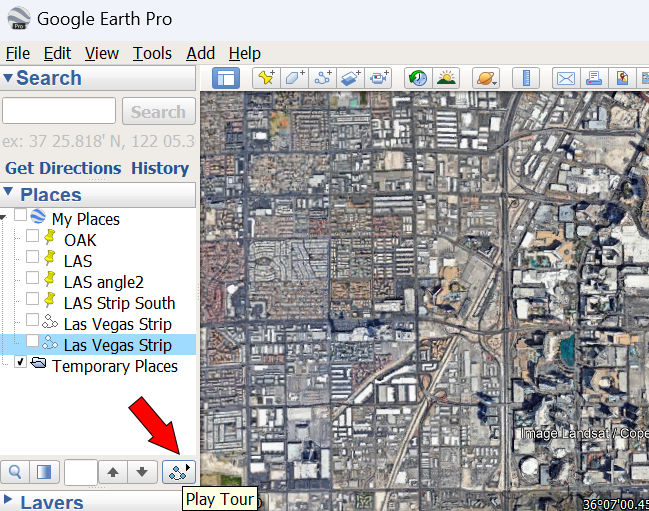Click the OAK pushpin icon
649x511 pixels.
click(50, 237)
